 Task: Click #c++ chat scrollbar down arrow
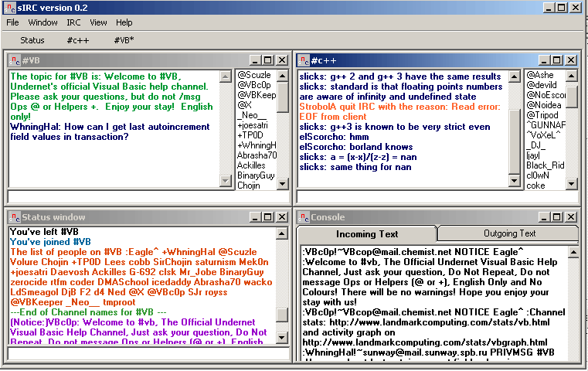515,180
